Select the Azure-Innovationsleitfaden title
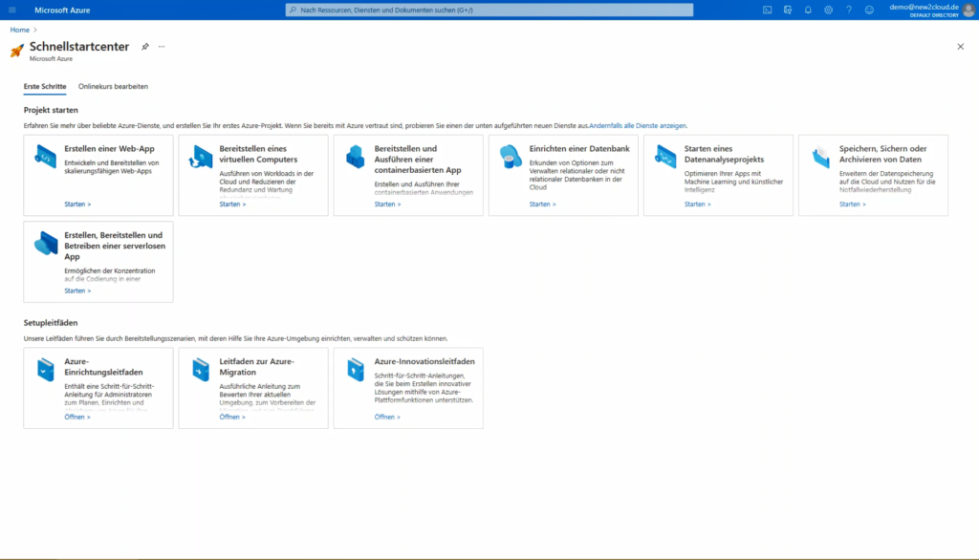This screenshot has width=979, height=560. click(424, 361)
